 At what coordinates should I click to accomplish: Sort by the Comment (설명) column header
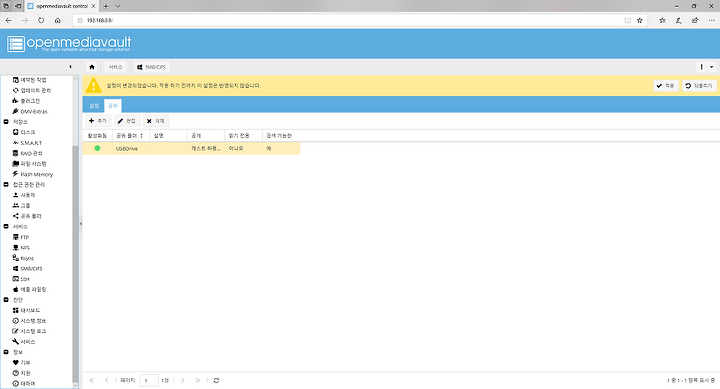point(169,136)
